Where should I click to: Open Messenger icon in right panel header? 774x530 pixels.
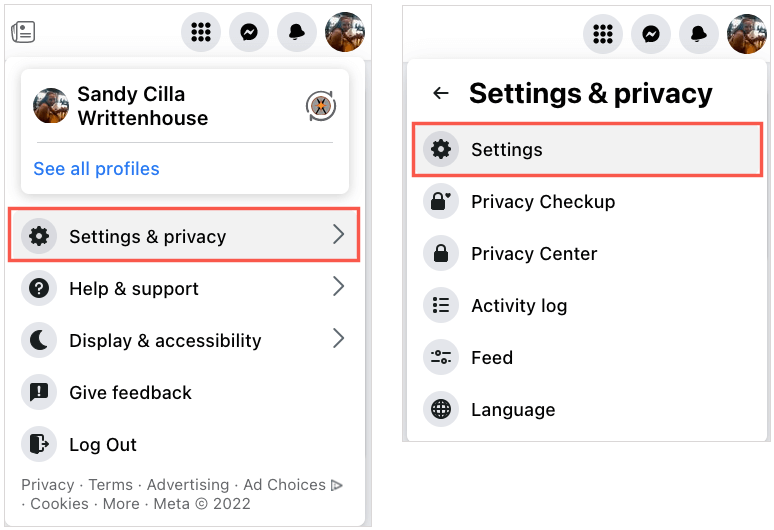click(650, 34)
